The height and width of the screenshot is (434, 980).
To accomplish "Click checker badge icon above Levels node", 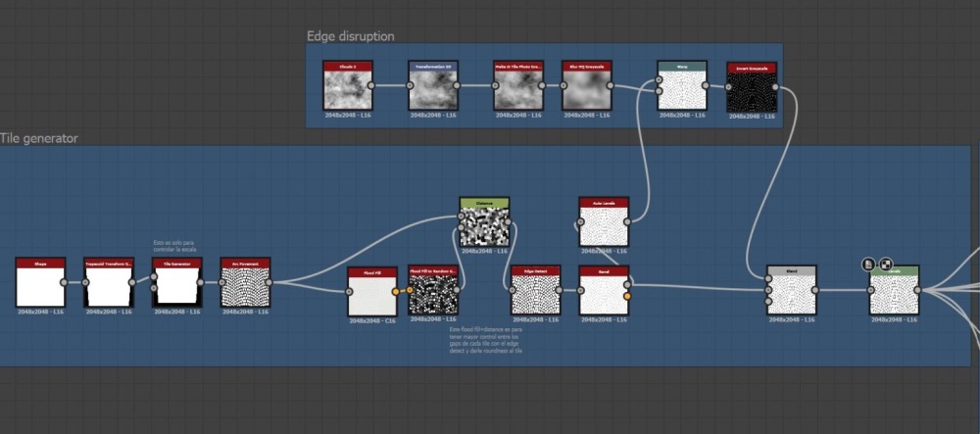I will coord(886,265).
